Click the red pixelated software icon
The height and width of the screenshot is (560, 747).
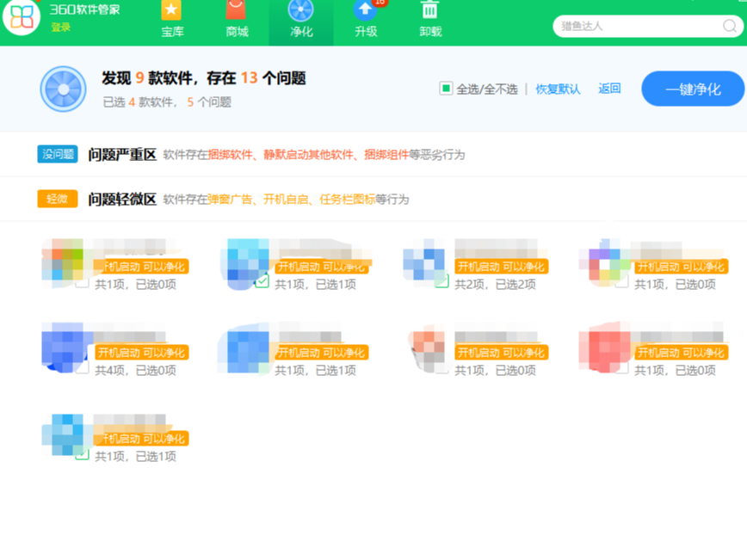602,348
